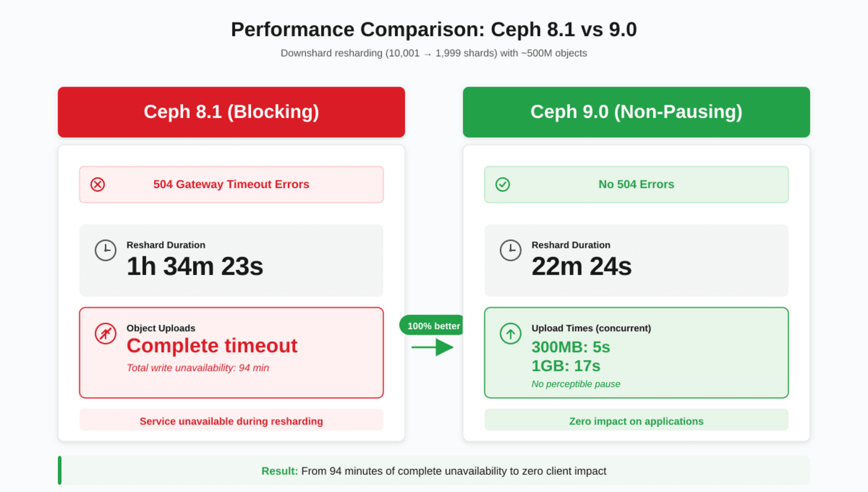Click the 100% better badge
The image size is (868, 492).
tap(433, 325)
